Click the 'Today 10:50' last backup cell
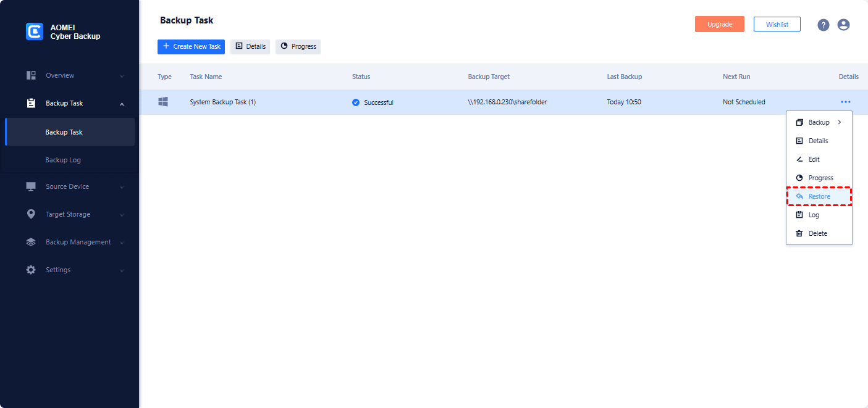 (x=624, y=102)
